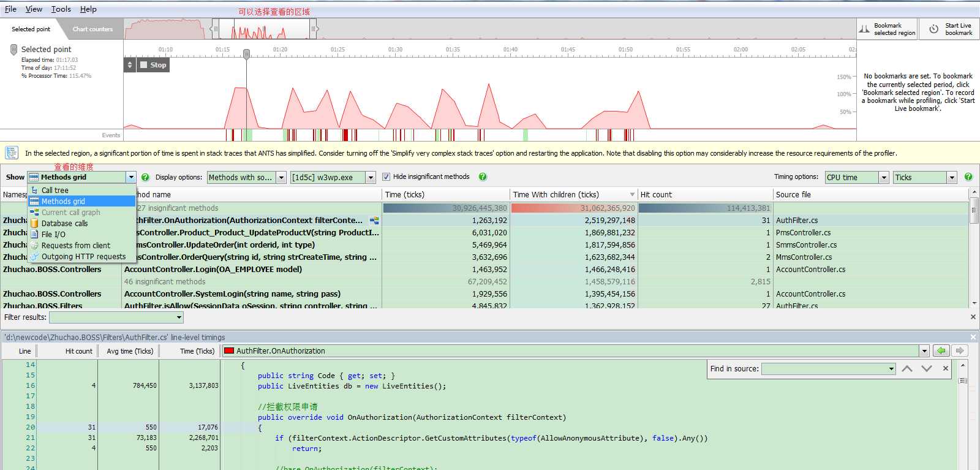
Task: Click call graph icon in OnAuthorization row
Action: point(374,220)
